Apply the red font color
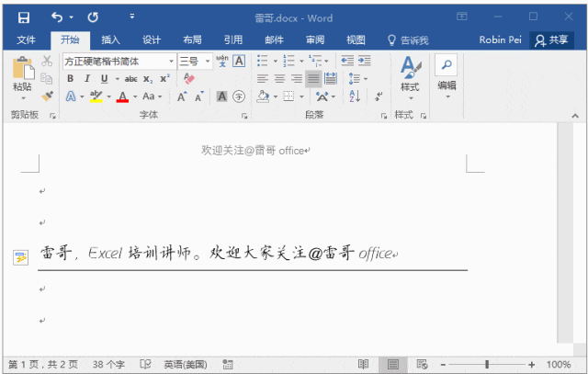The image size is (588, 374). (122, 96)
